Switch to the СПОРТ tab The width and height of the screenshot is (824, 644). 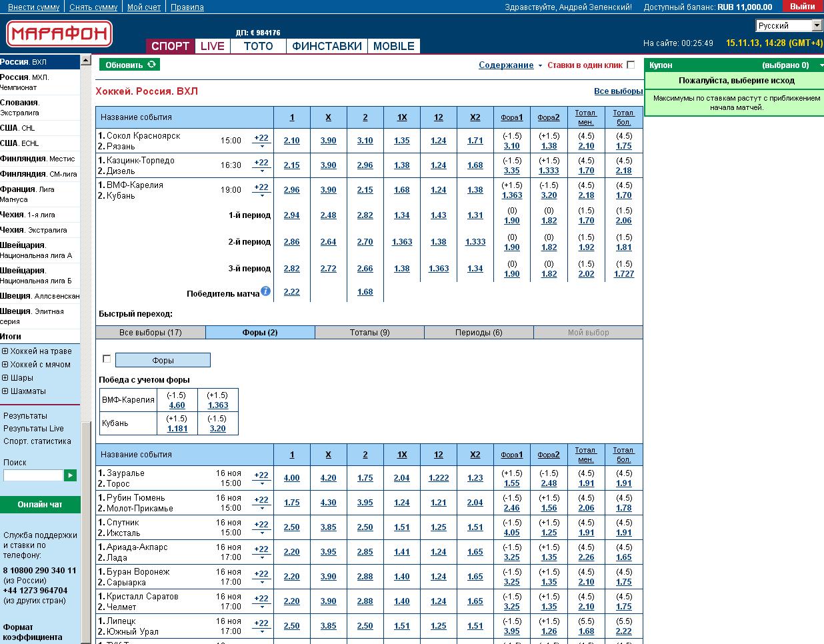(170, 46)
